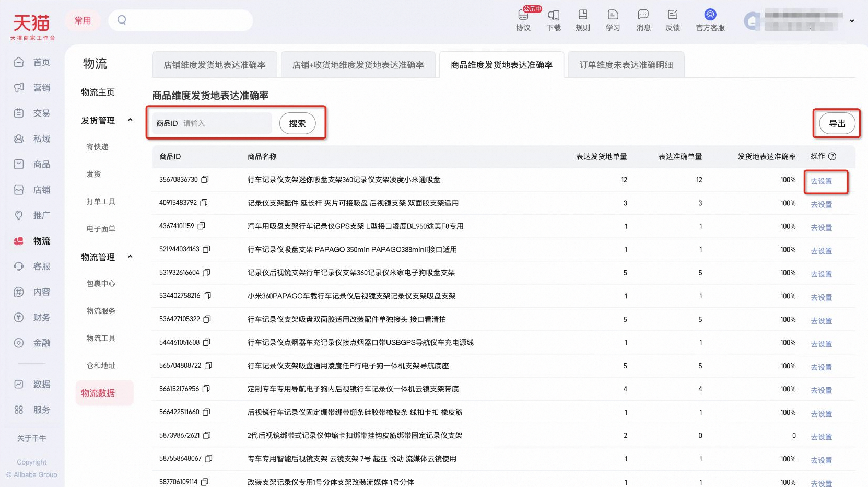Open 包裹中心 menu item

101,284
